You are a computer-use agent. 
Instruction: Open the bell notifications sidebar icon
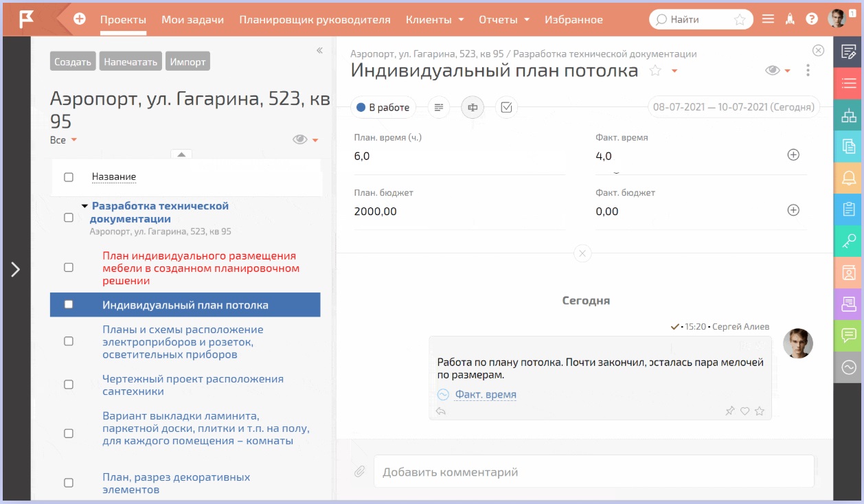(x=848, y=179)
